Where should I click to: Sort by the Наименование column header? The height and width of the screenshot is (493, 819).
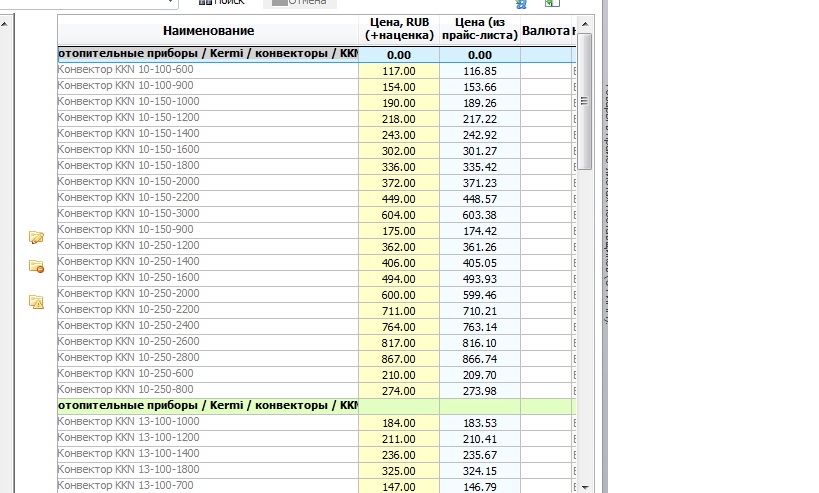coord(208,31)
